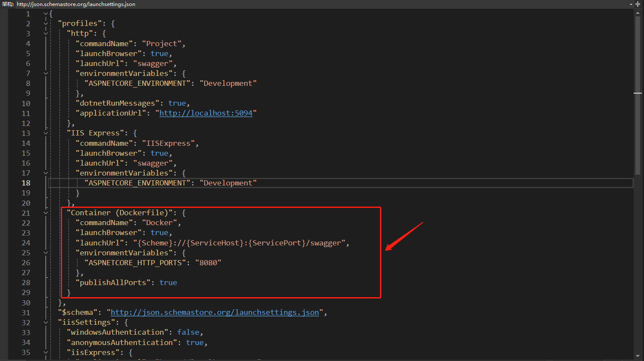Click the vertical scrollbar thumb
Viewport: 644px width, 361px height.
click(638, 95)
